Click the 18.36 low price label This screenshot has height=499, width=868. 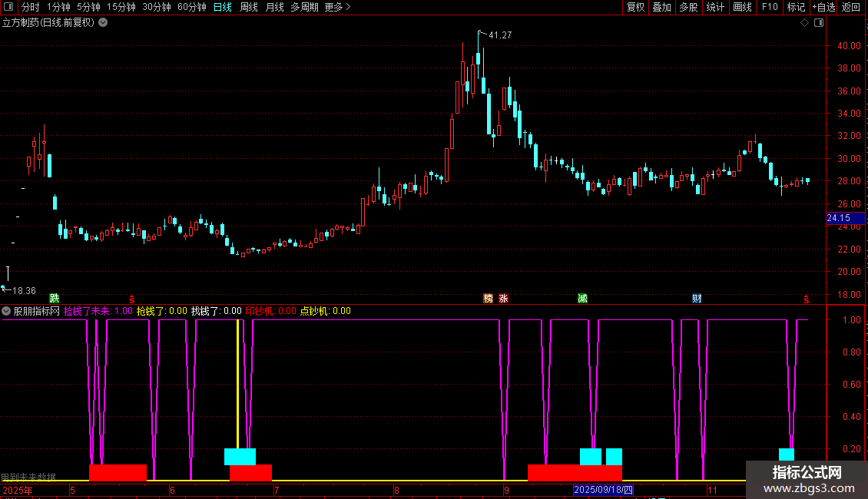pyautogui.click(x=24, y=291)
